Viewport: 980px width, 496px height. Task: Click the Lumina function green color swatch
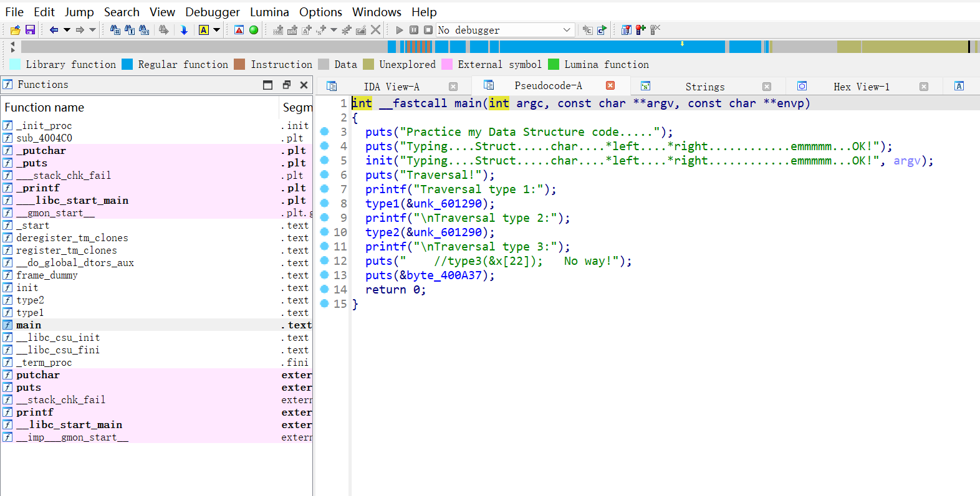[x=554, y=64]
